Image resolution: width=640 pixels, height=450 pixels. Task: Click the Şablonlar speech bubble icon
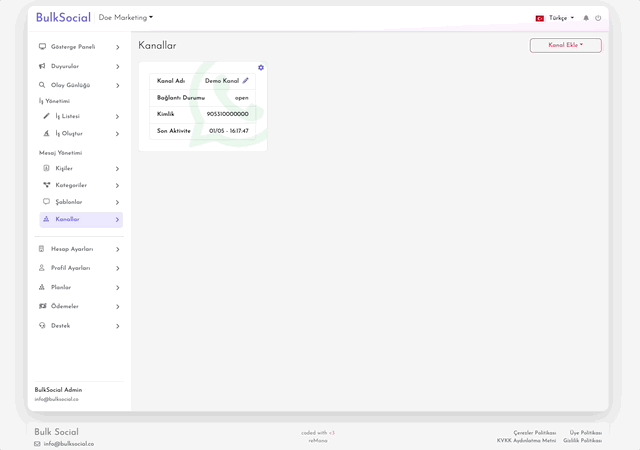click(46, 202)
